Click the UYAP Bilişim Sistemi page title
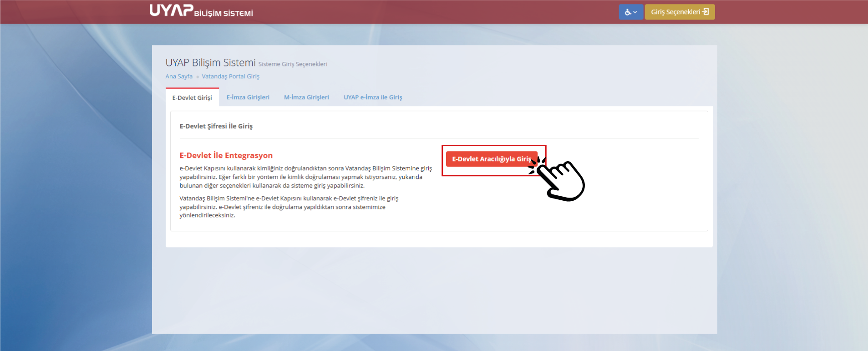The width and height of the screenshot is (868, 351). [x=210, y=63]
